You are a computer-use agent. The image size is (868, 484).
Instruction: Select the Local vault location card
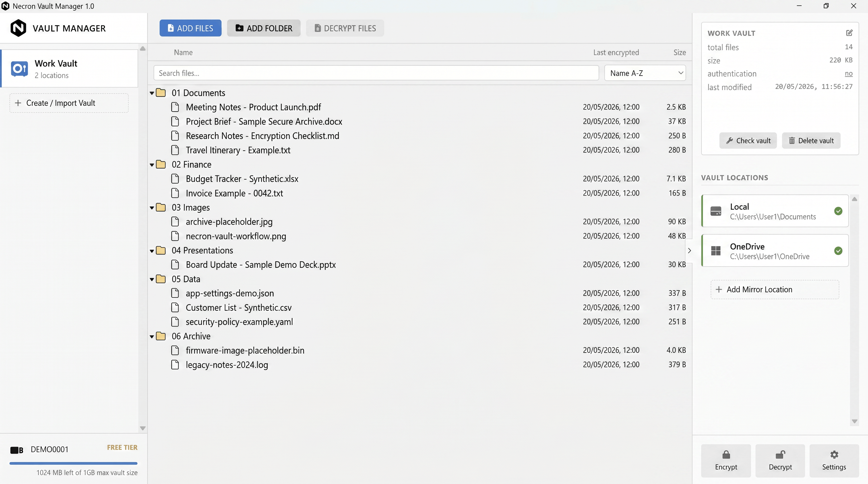[x=775, y=211]
